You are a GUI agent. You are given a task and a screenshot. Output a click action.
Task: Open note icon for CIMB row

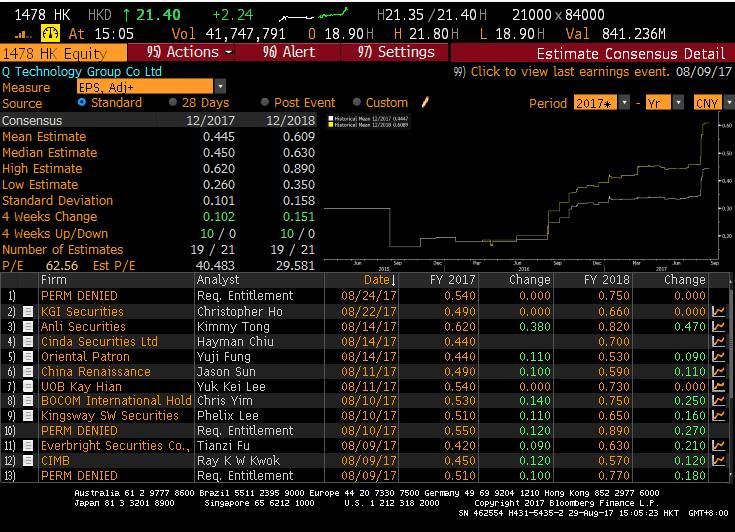[x=28, y=460]
